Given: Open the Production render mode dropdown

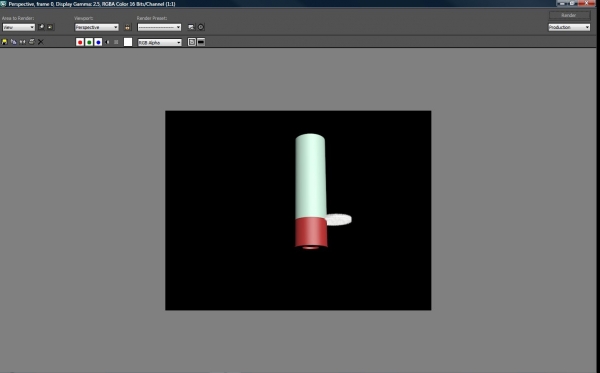Looking at the screenshot, I should click(x=569, y=27).
